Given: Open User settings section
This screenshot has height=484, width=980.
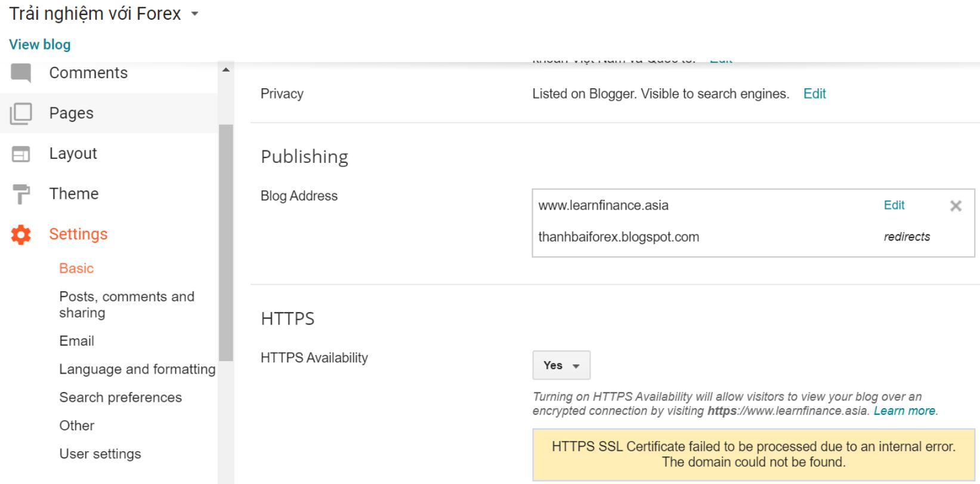Looking at the screenshot, I should [100, 454].
